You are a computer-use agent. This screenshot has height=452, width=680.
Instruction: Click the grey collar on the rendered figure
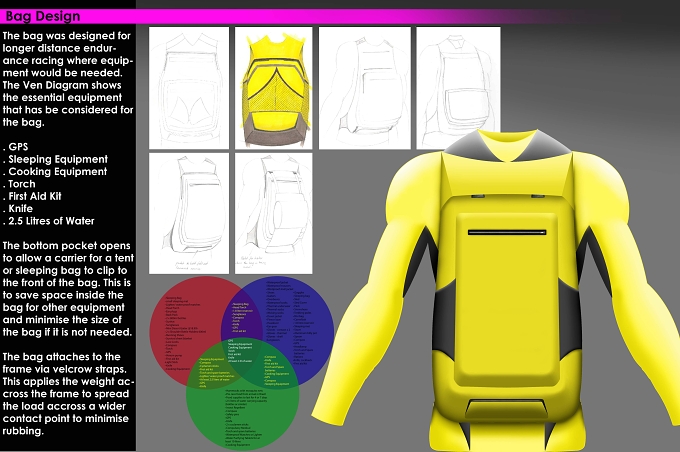pos(507,144)
